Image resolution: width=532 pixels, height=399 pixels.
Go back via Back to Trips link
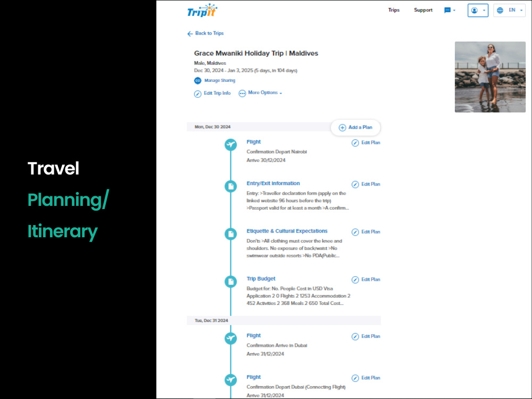209,33
